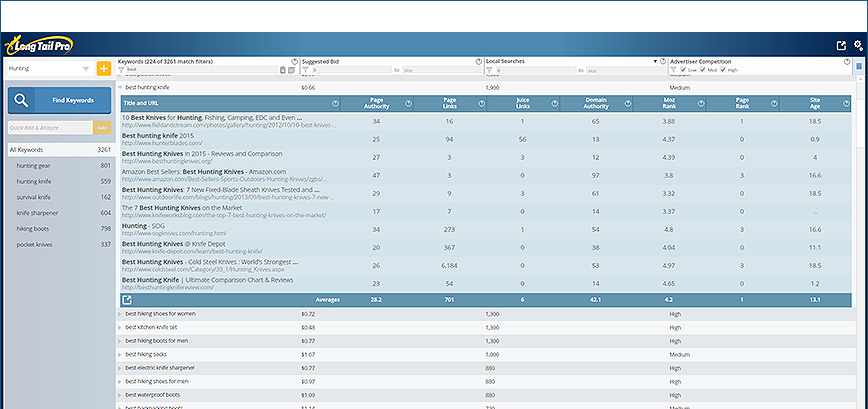This screenshot has height=409, width=868.
Task: Select the survival knife keyword group
Action: pyautogui.click(x=60, y=197)
